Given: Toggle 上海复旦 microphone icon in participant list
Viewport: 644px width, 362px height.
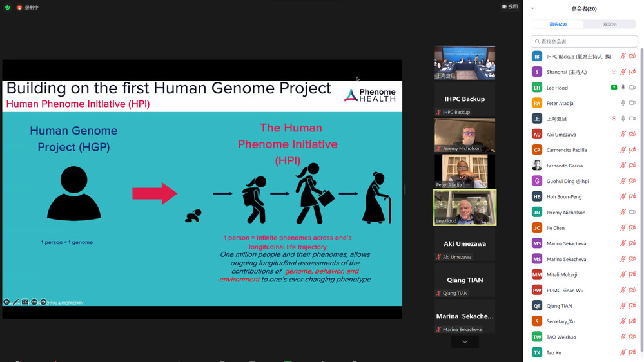Looking at the screenshot, I should 623,119.
